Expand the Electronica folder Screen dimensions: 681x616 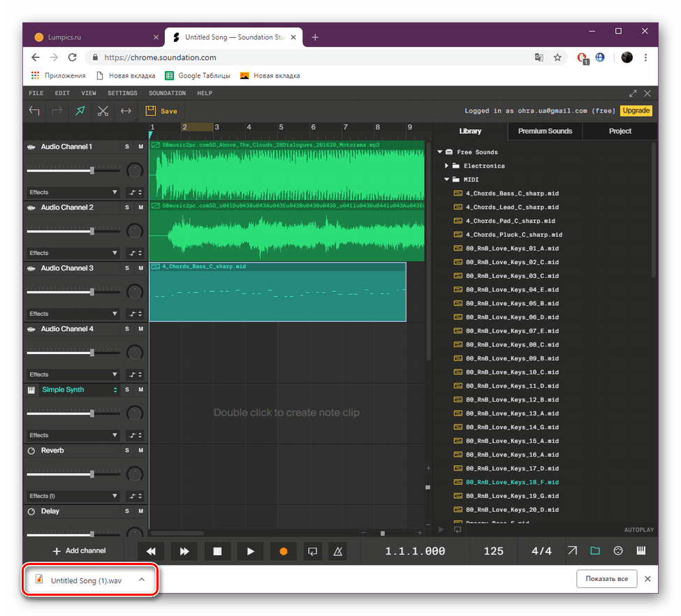[447, 166]
